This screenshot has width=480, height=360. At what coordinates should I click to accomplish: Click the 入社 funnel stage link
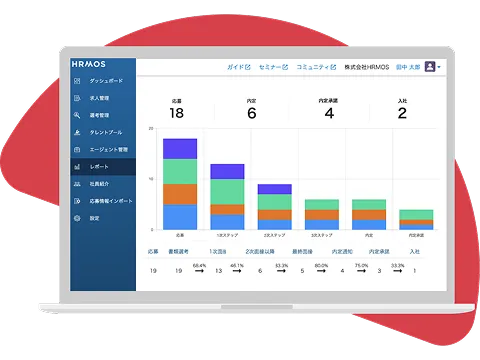415,251
